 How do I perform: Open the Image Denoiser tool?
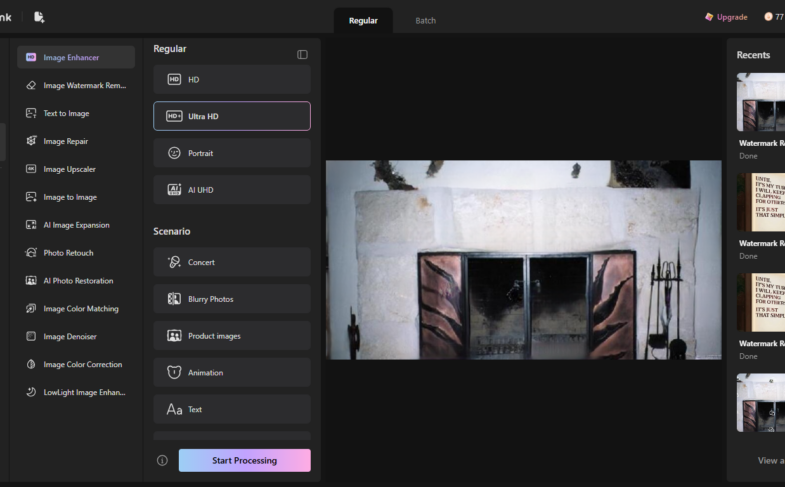click(x=76, y=337)
